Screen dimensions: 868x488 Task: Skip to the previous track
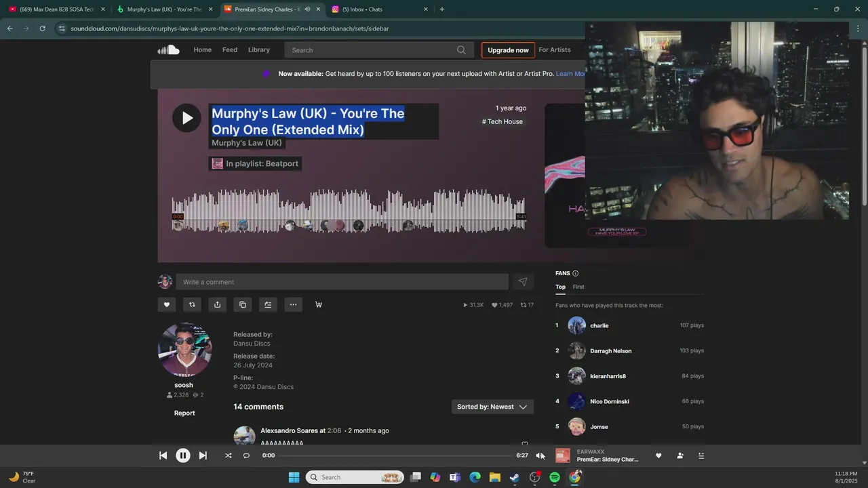tap(163, 455)
